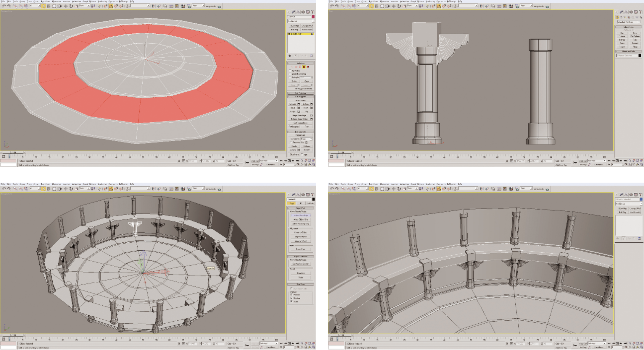Click object color swatch in Hierarchy Pivot screenshot
Image resolution: width=644 pixels, height=350 pixels.
313,199
